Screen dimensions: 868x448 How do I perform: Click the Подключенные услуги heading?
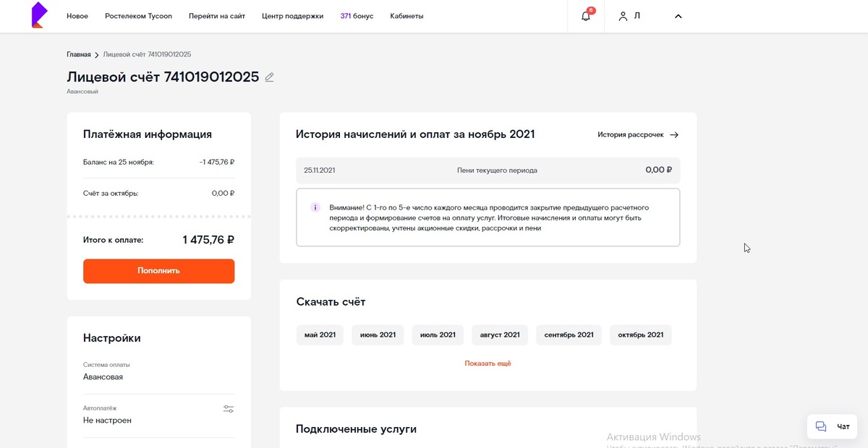(x=356, y=429)
